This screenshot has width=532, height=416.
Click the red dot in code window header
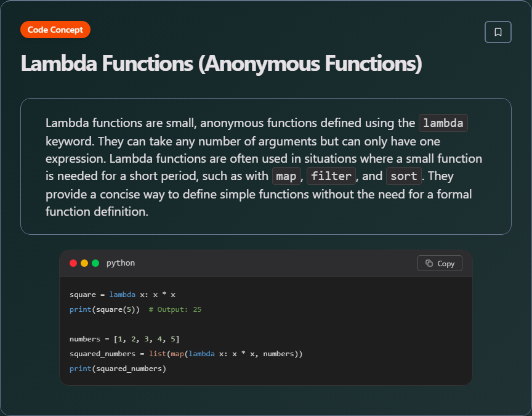coord(73,263)
